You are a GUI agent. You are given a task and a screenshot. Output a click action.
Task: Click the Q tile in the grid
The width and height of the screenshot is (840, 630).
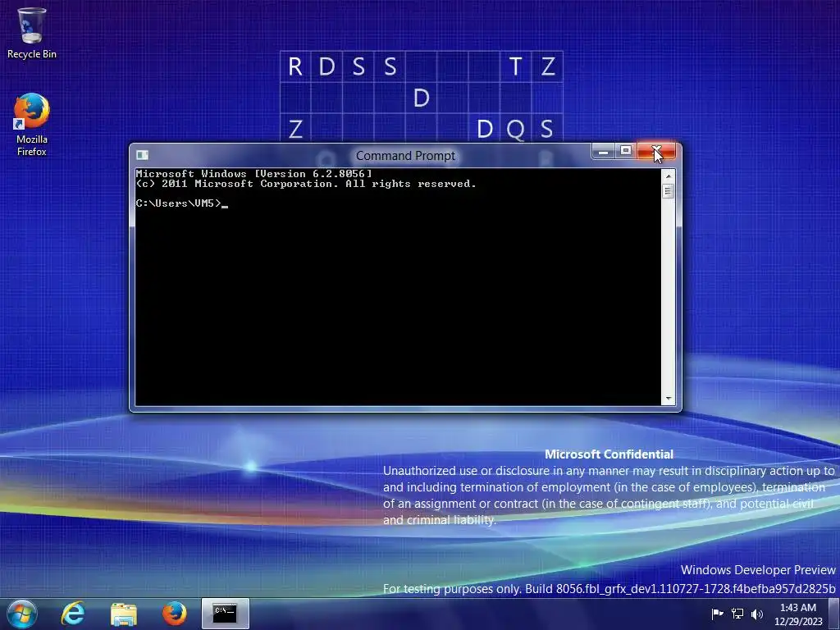515,129
